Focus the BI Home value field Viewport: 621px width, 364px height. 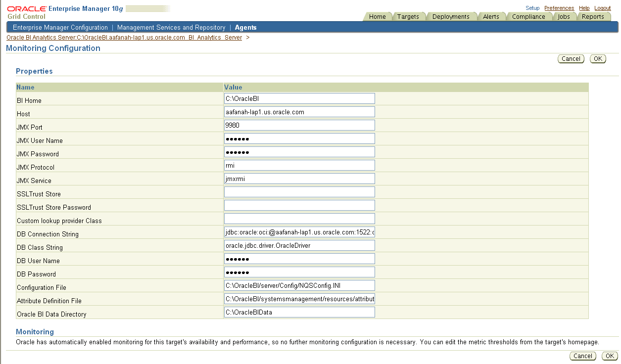pyautogui.click(x=299, y=98)
